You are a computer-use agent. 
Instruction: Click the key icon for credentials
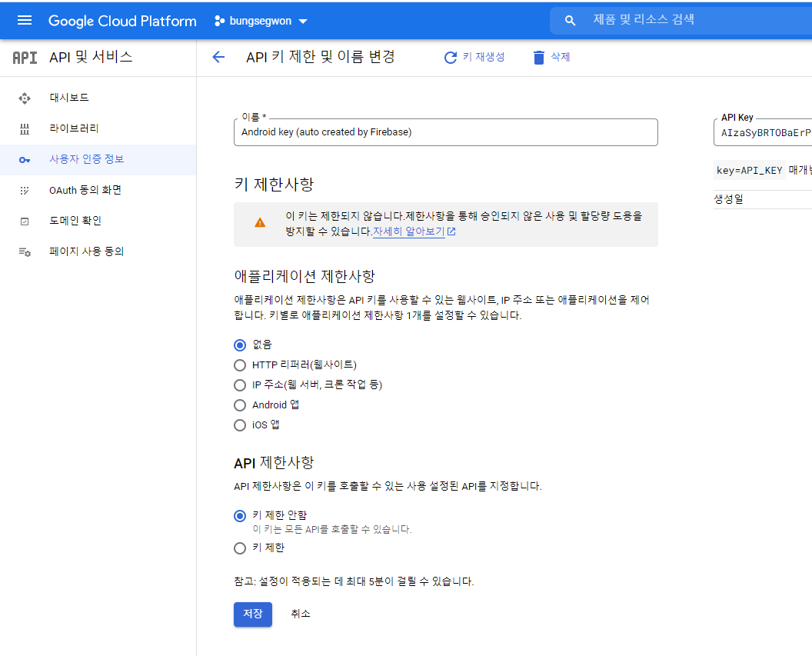coord(25,160)
